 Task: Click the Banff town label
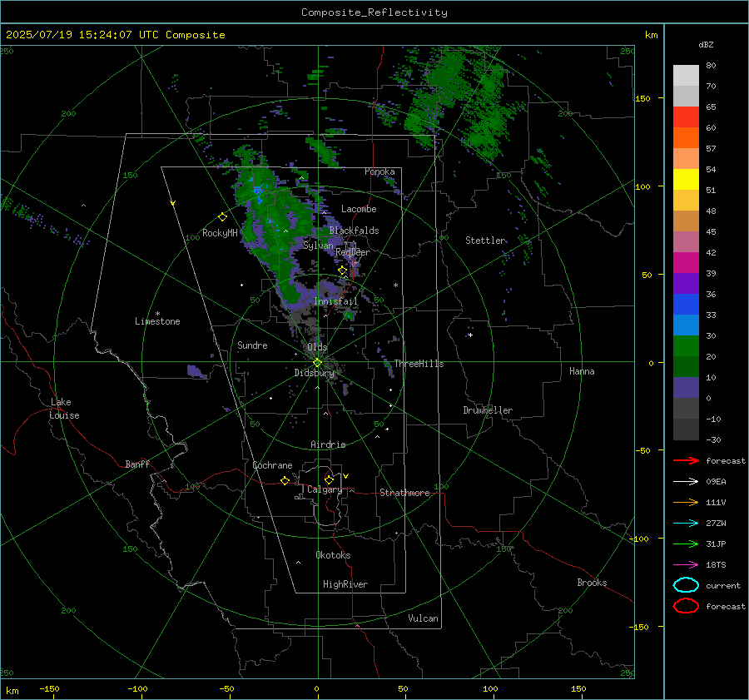(137, 464)
